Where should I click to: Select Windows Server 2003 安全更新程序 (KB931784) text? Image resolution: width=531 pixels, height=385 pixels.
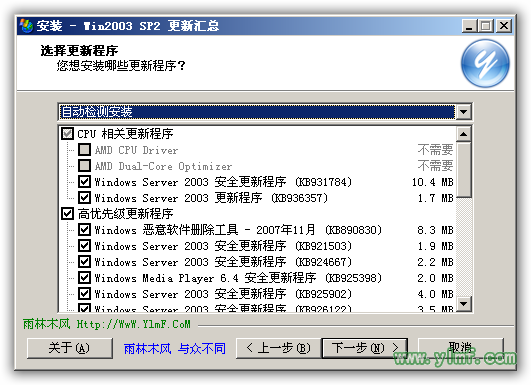223,182
